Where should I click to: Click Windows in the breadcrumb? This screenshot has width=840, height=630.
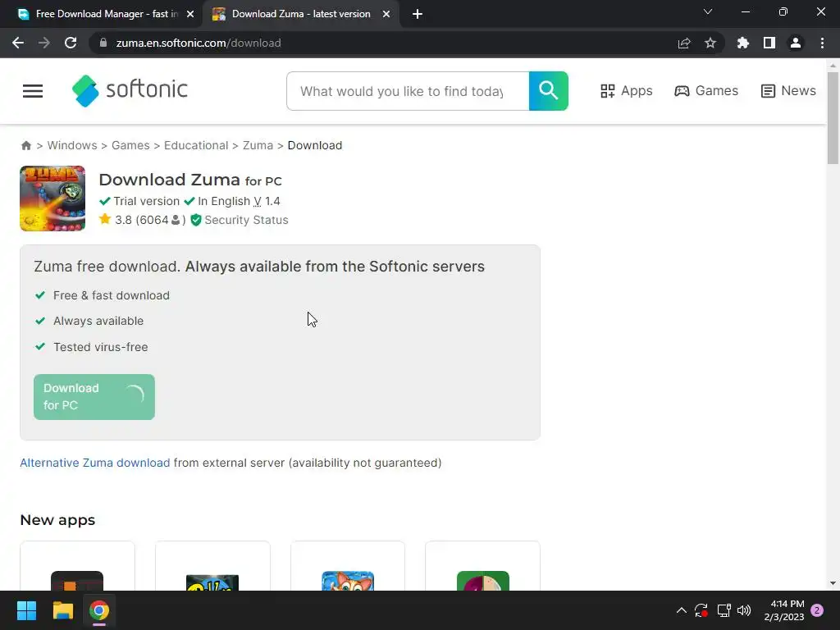[x=72, y=146]
